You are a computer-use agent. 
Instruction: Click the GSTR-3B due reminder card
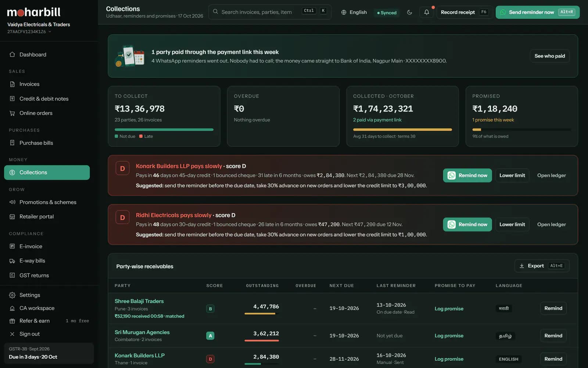point(49,353)
